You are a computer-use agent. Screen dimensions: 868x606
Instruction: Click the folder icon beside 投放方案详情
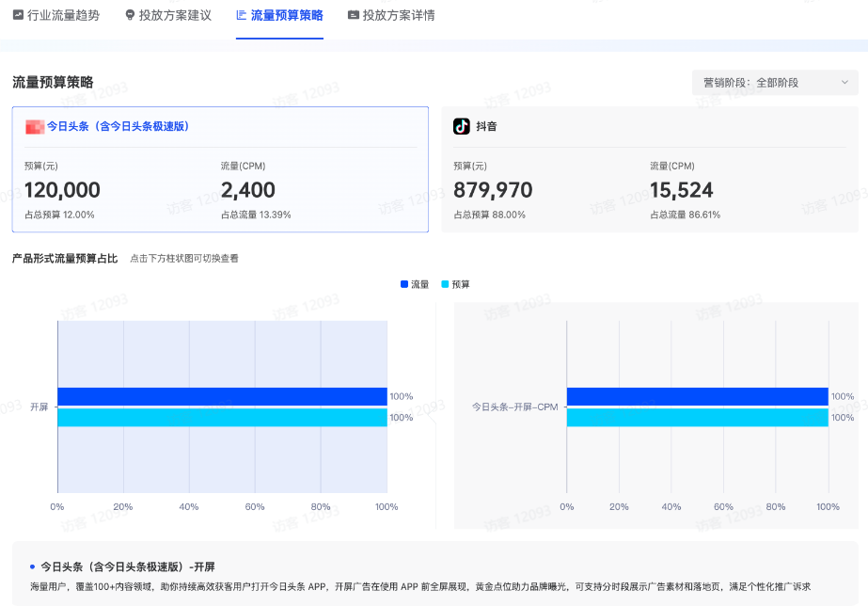354,15
